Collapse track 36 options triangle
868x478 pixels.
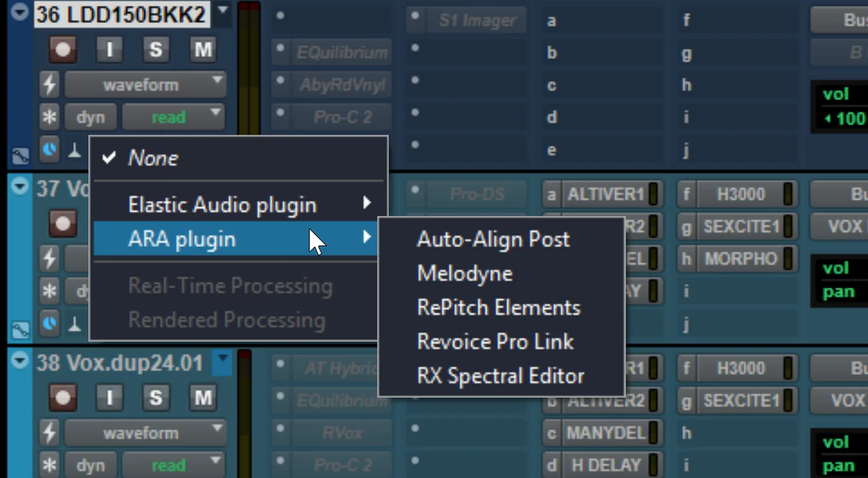[x=20, y=12]
